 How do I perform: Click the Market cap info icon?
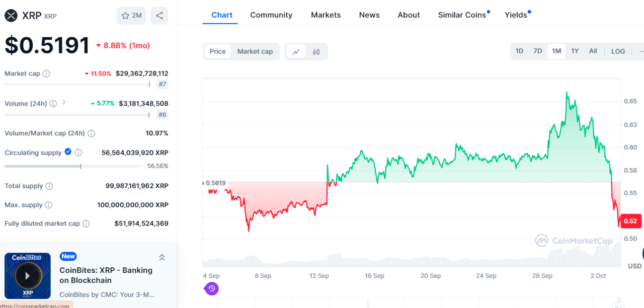(x=46, y=74)
